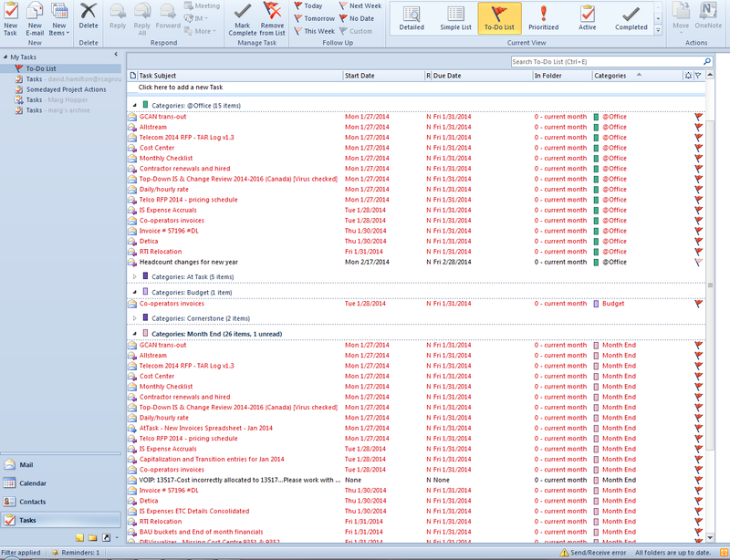Click Month End category swatch in VOIP row

point(596,480)
